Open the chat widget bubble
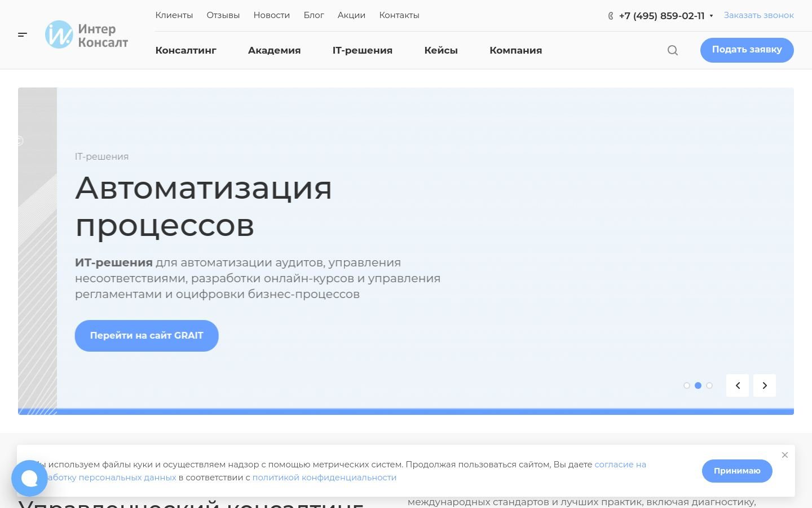Screen dimensions: 812x508 click(29, 478)
